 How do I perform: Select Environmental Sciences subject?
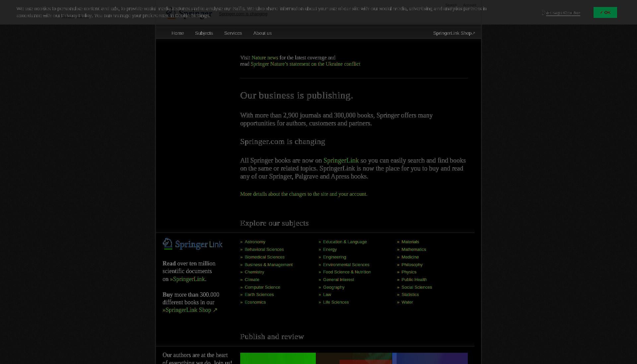(x=346, y=265)
